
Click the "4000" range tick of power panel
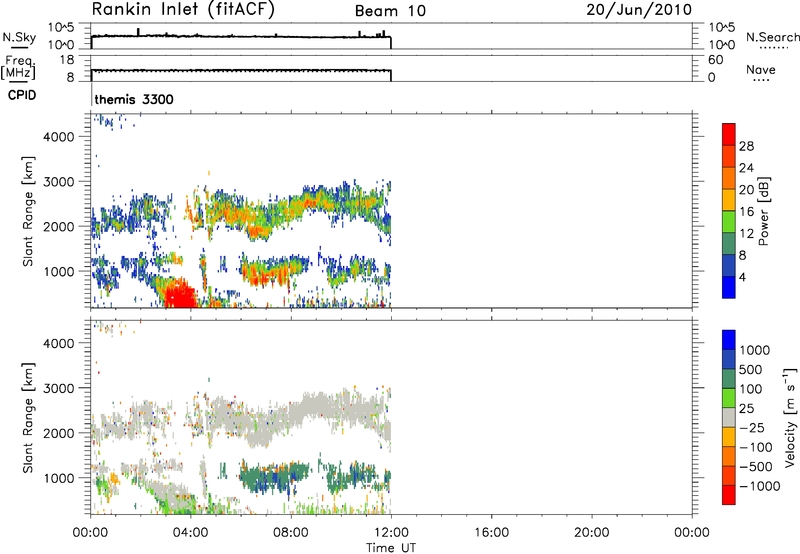pos(59,137)
